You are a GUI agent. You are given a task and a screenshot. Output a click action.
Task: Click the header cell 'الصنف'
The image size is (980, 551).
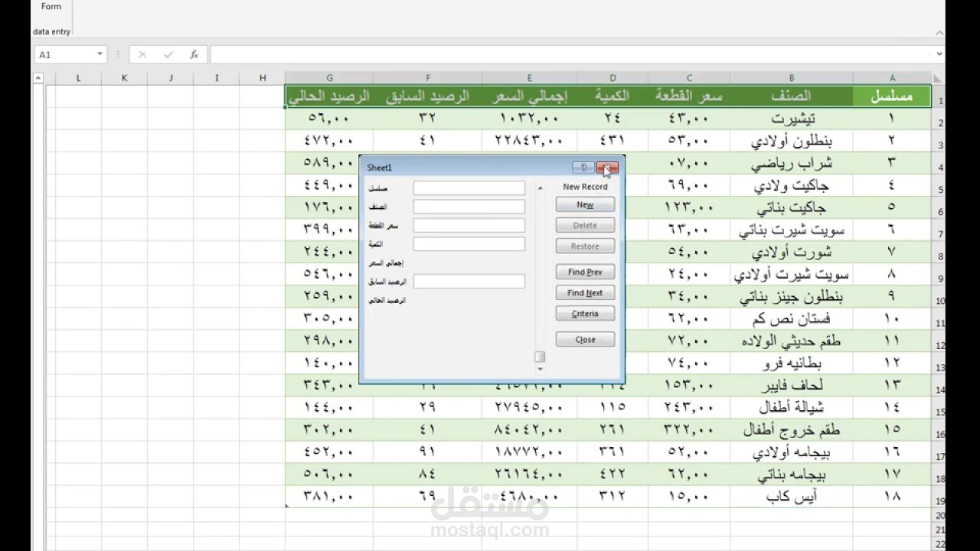click(792, 96)
